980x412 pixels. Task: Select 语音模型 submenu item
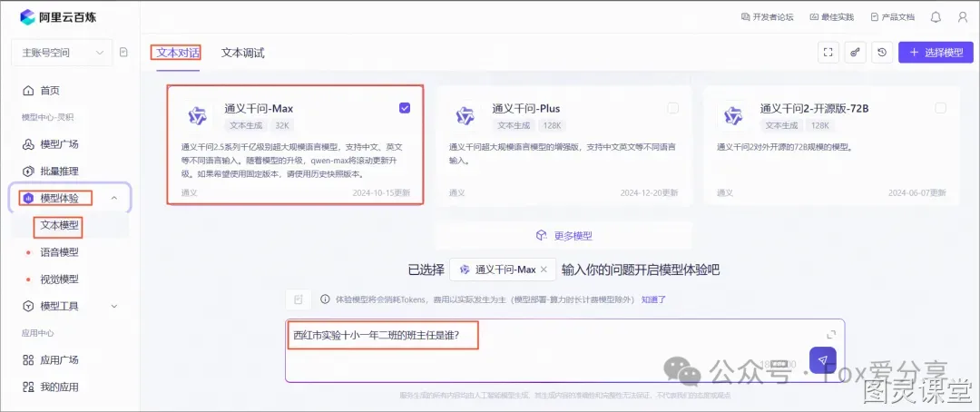[x=59, y=252]
